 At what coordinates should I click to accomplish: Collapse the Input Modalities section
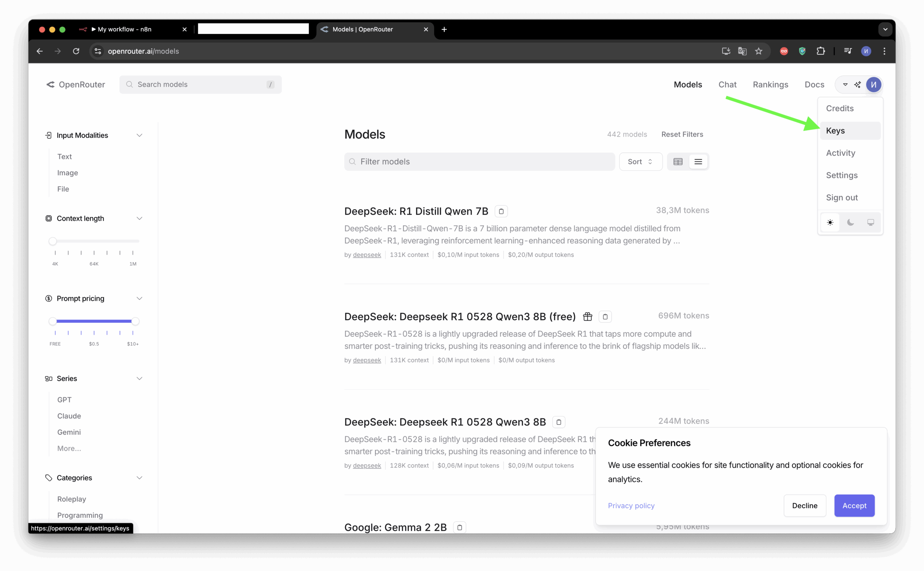click(x=139, y=135)
